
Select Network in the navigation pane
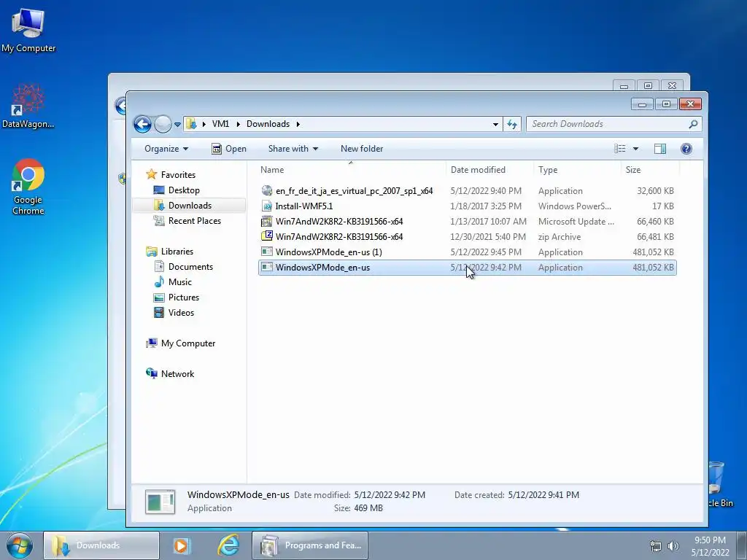(177, 374)
